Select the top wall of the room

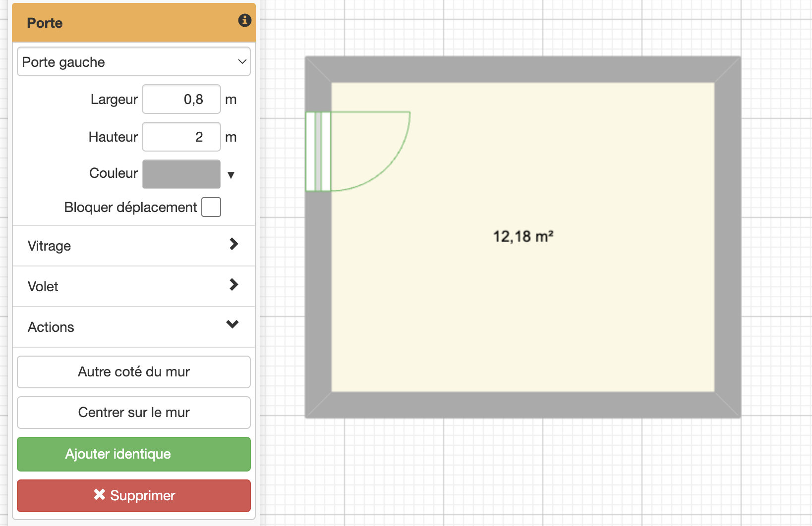(x=522, y=69)
